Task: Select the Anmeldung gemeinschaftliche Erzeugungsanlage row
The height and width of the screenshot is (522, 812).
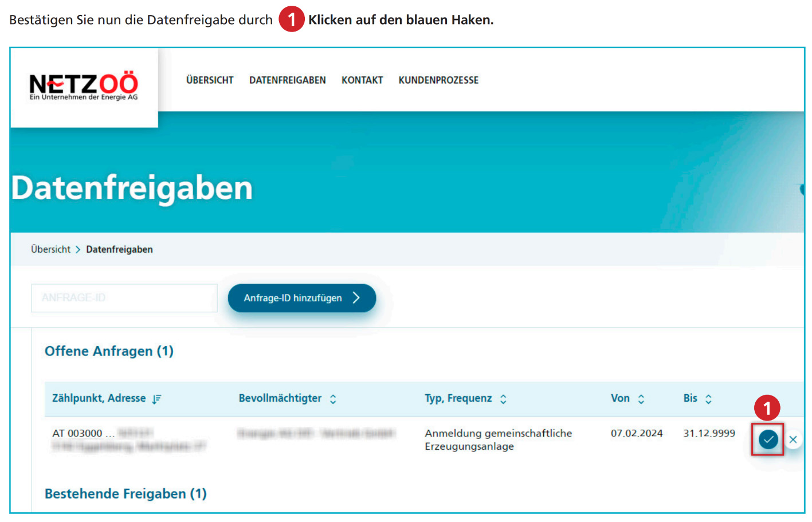Action: (498, 439)
